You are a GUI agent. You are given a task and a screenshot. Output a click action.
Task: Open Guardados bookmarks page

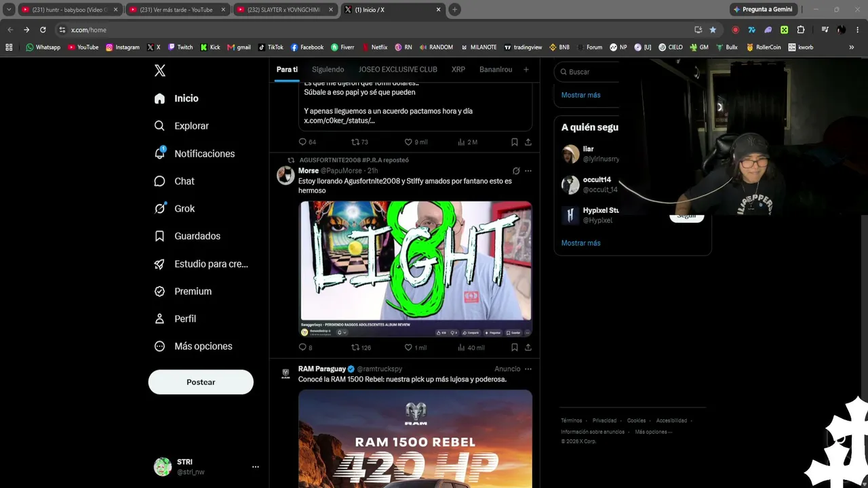tap(187, 236)
